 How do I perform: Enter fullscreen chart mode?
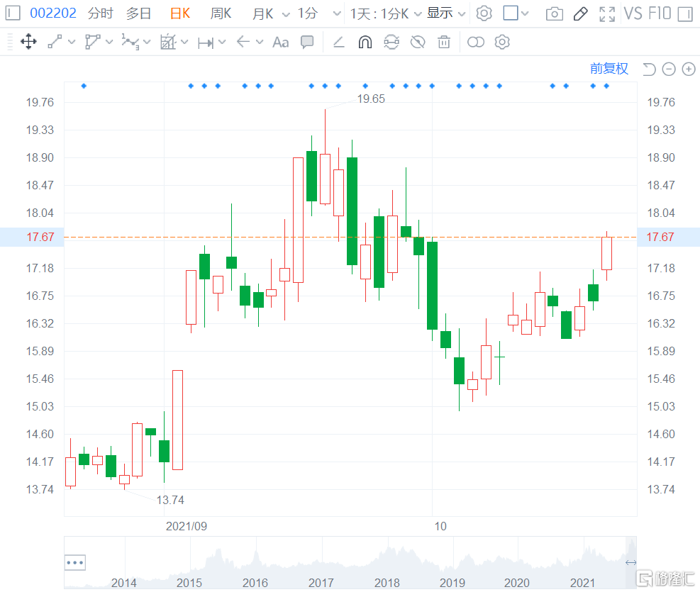607,13
